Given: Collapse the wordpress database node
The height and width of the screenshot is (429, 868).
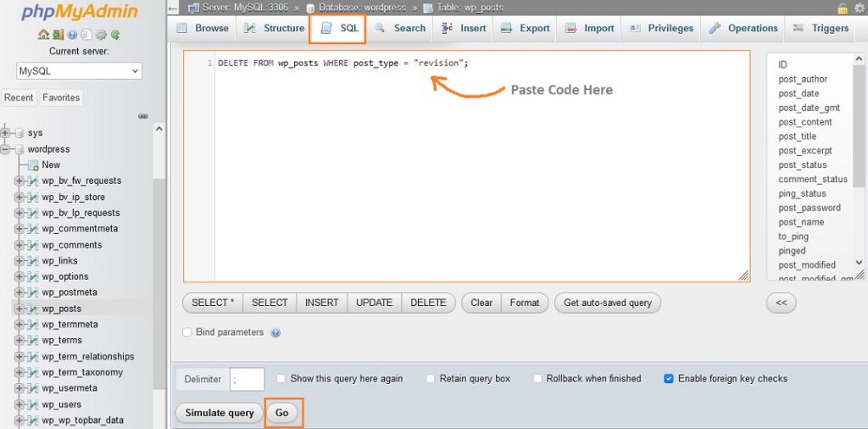Looking at the screenshot, I should [x=6, y=149].
